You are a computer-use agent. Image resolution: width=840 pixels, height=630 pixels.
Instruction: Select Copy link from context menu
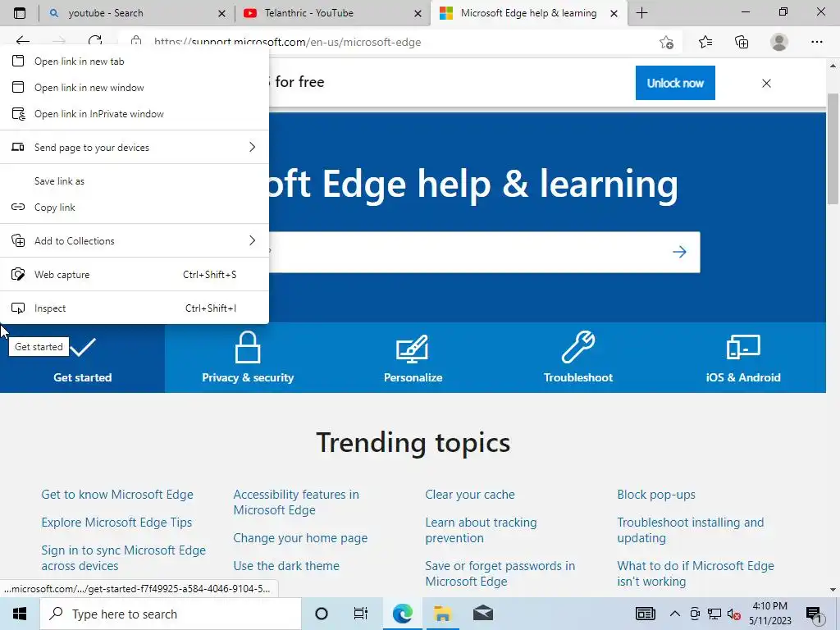134,208
